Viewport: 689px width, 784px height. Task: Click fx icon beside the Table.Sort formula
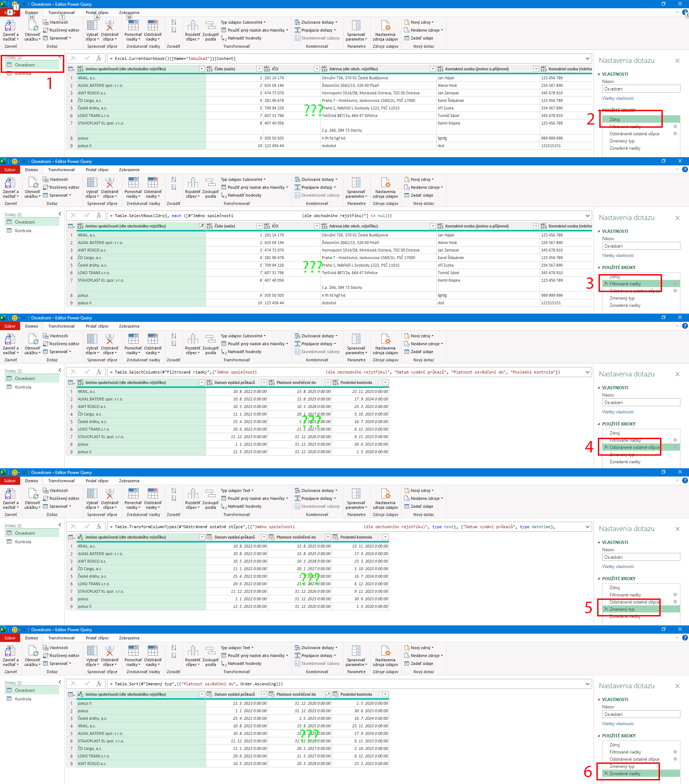pos(99,684)
